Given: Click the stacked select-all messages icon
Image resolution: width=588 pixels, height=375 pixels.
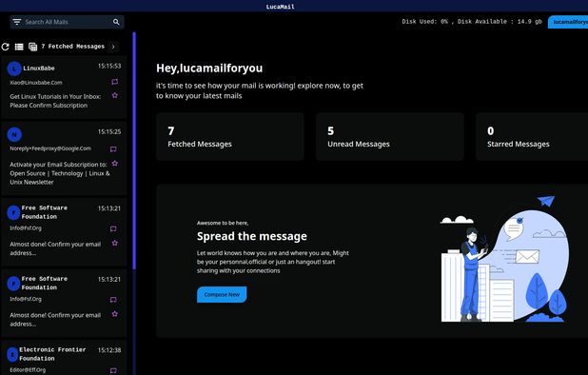Looking at the screenshot, I should 33,47.
